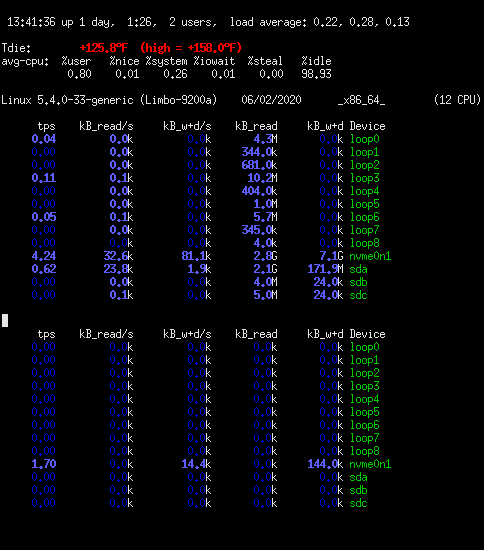
Task: Click the (12 CPU) count text
Action: 457,100
